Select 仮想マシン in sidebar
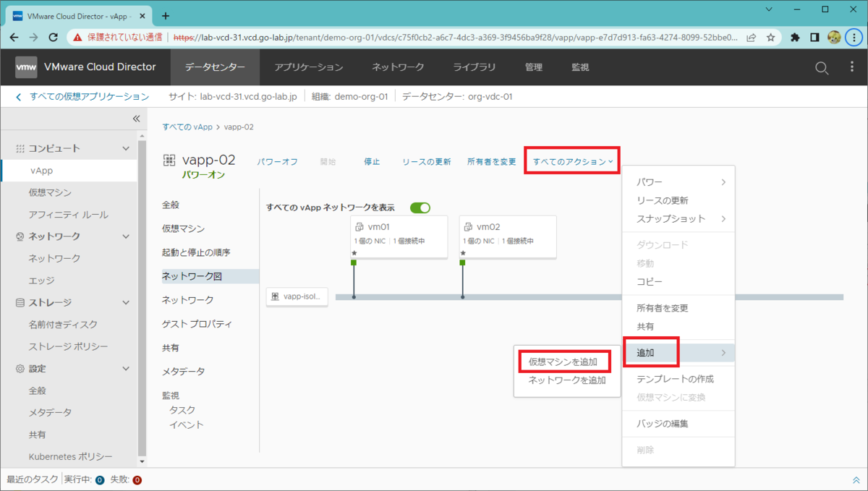Viewport: 868px width, 491px height. (x=50, y=193)
